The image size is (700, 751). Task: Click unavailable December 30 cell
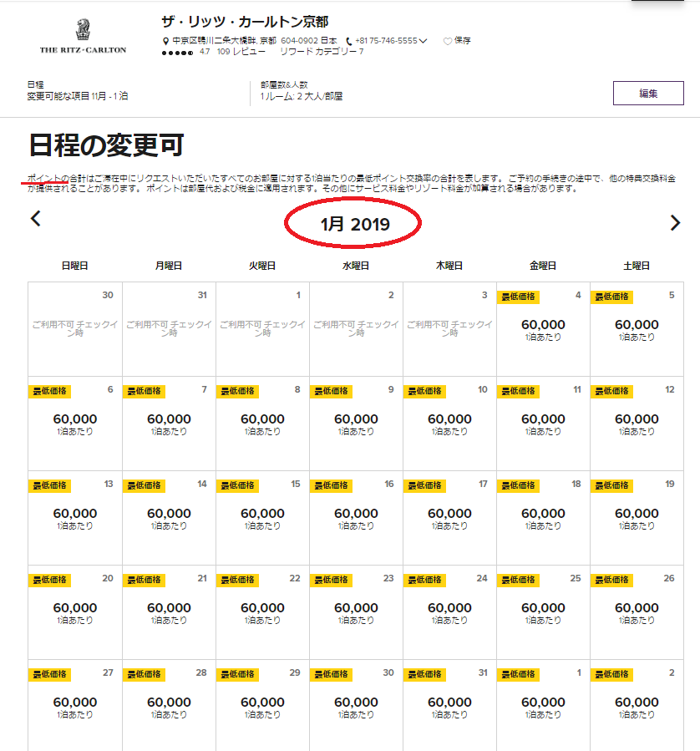tap(75, 329)
